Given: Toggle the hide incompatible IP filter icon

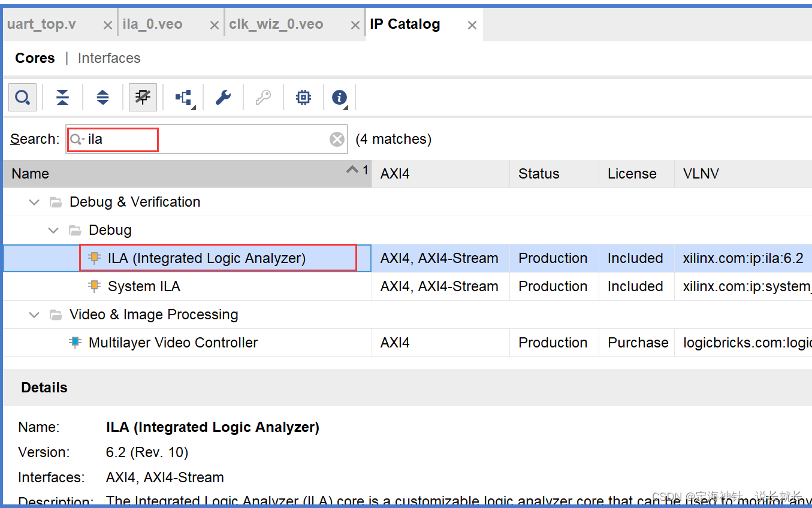Looking at the screenshot, I should click(x=143, y=97).
